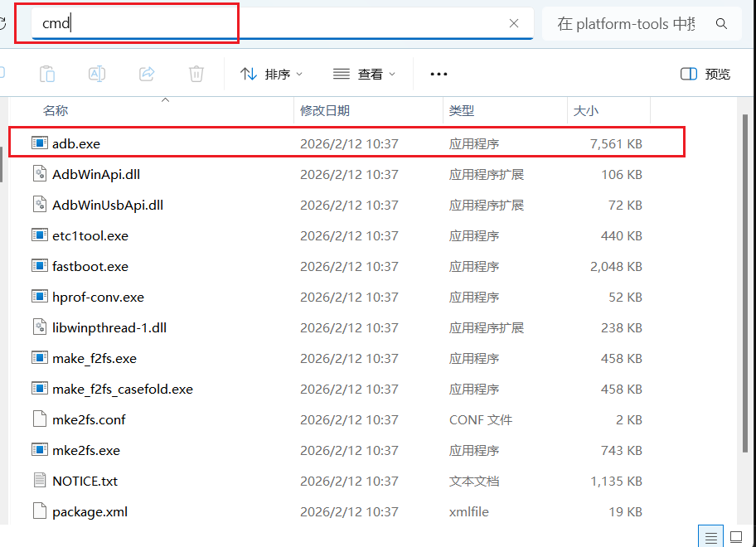Click the vertical scrollbar of the file list
Screen dimensions: 756x547
pyautogui.click(x=745, y=283)
